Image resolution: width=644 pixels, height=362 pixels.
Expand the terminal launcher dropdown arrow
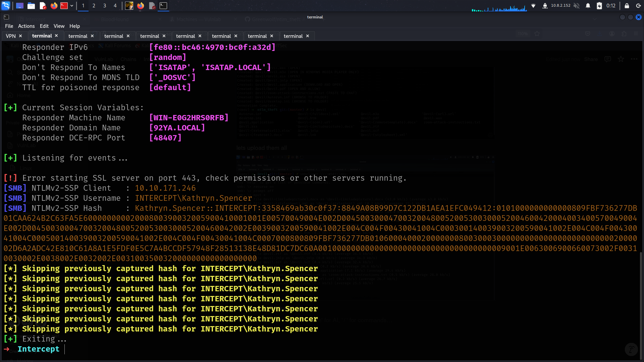(x=72, y=6)
